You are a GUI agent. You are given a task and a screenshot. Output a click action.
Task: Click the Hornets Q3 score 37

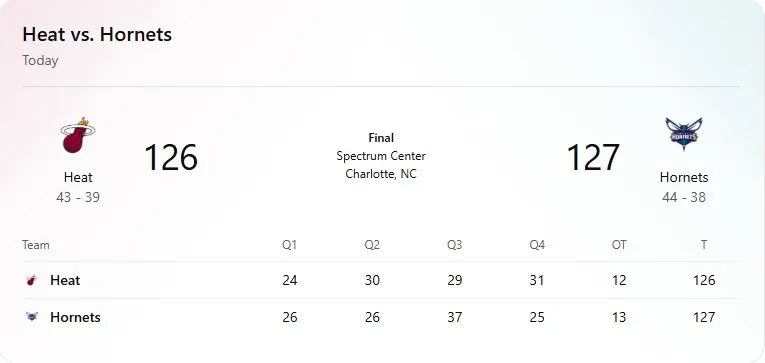pyautogui.click(x=454, y=317)
